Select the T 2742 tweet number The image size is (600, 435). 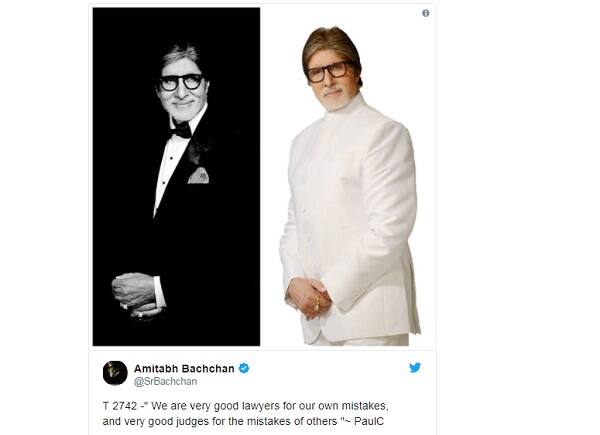pos(120,406)
